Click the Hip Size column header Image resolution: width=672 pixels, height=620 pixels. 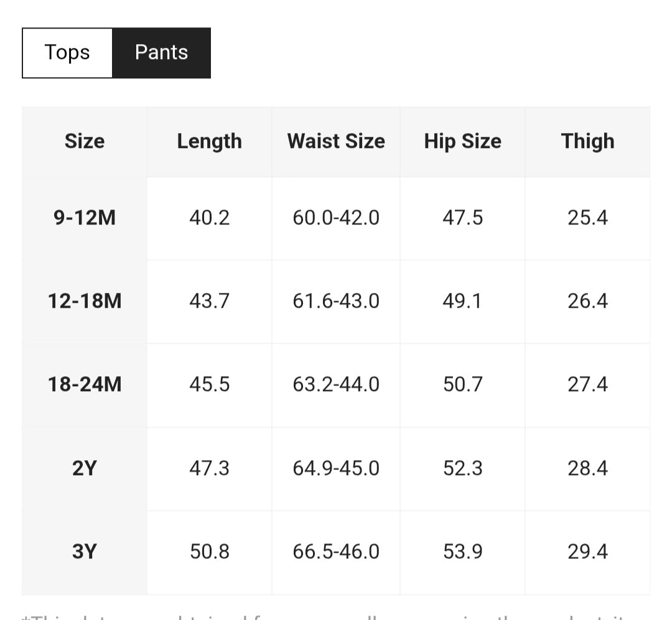coord(462,141)
